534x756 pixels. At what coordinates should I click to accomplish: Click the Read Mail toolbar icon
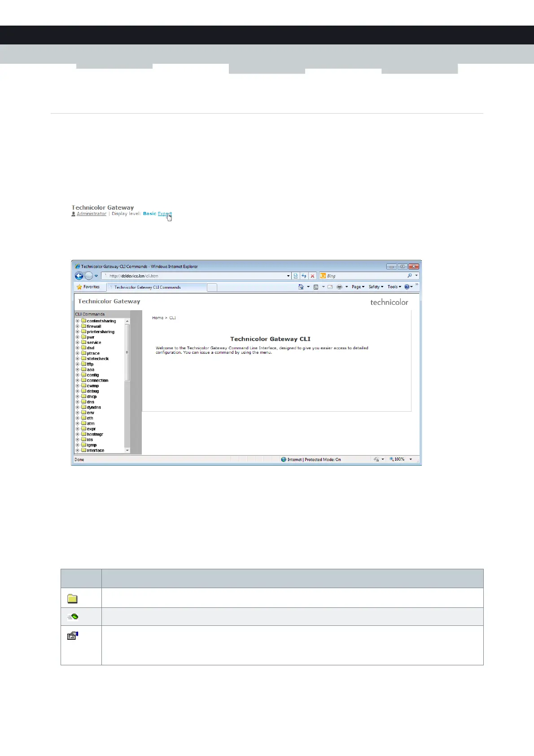(330, 287)
